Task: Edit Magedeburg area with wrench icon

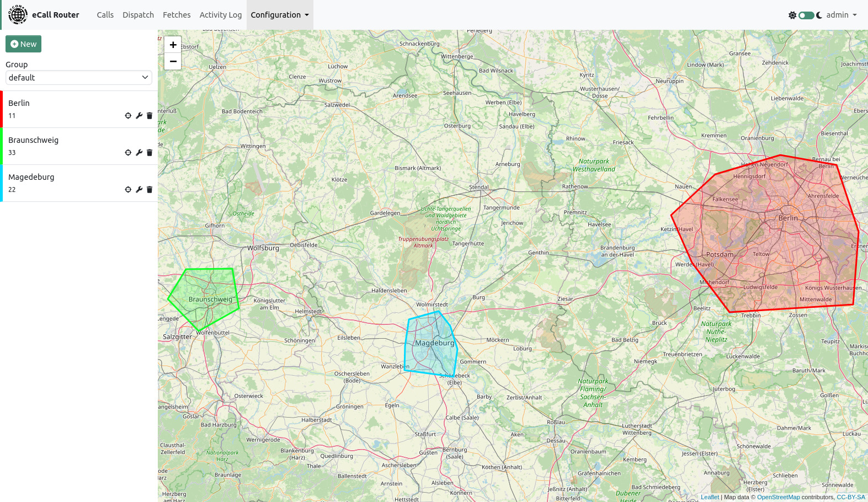Action: [139, 190]
